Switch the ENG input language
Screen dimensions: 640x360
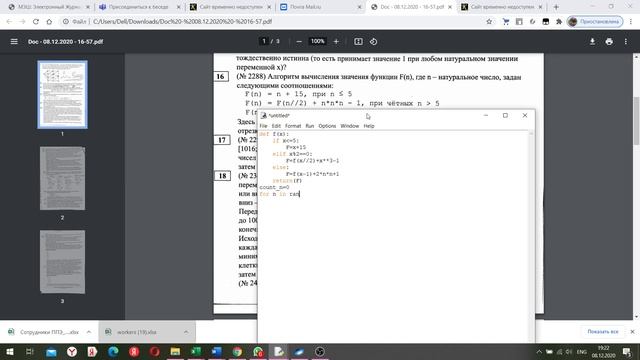(x=582, y=351)
